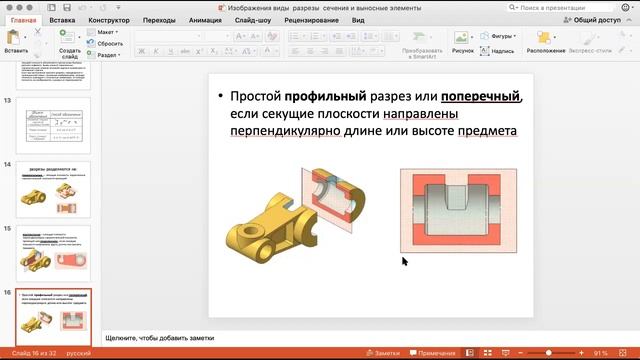
Task: Click the Сбросить reset button
Action: click(105, 43)
